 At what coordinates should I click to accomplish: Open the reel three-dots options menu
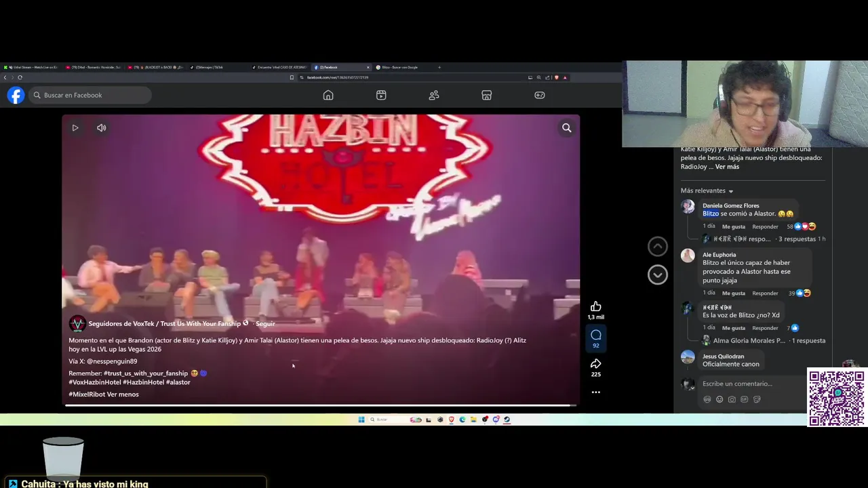tap(596, 392)
